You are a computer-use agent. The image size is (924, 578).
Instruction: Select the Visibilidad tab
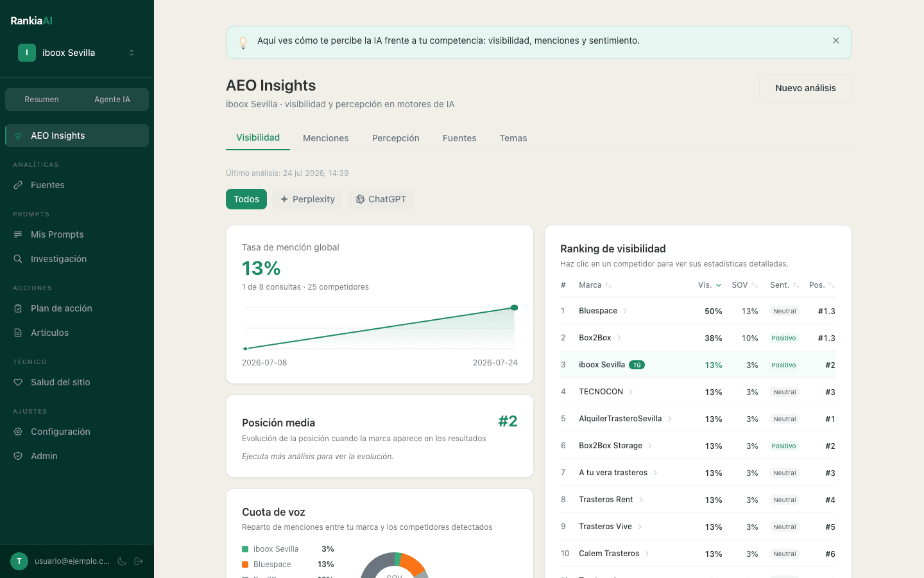click(x=258, y=137)
